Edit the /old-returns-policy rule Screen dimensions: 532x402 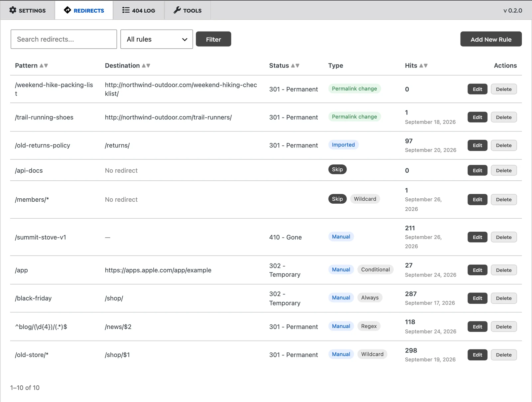(477, 145)
